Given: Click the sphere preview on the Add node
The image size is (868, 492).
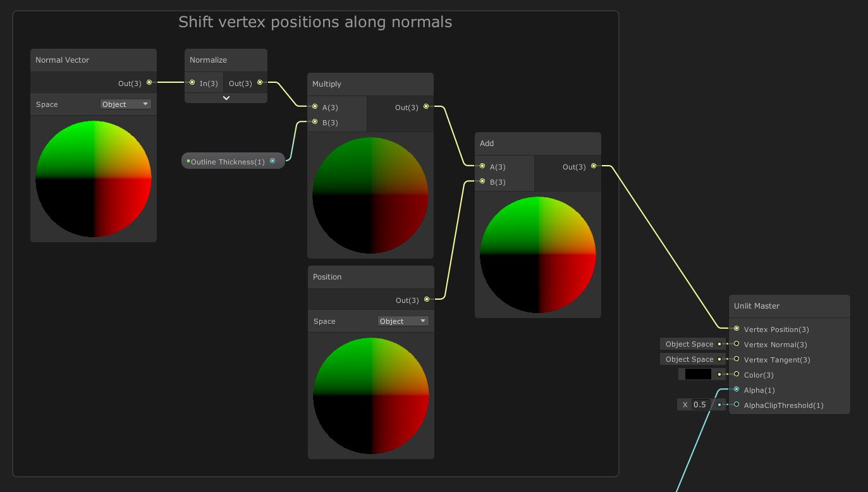Looking at the screenshot, I should [x=537, y=254].
